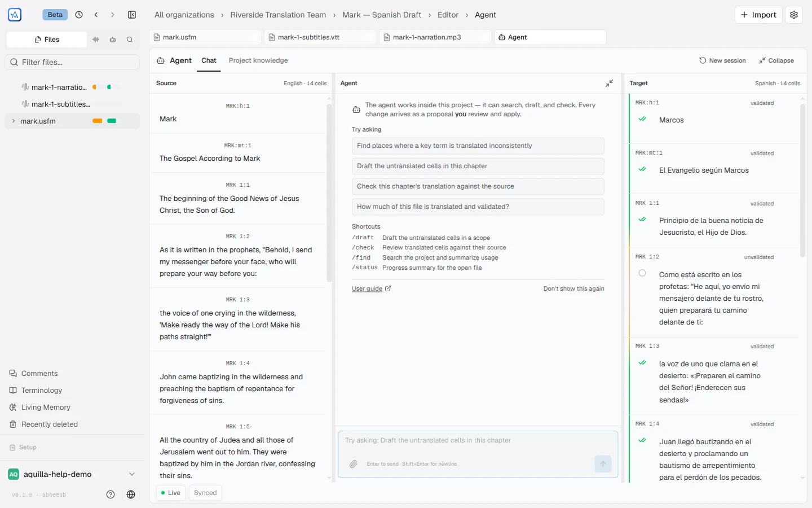The height and width of the screenshot is (508, 812).
Task: Choose 'Draft the untranslated cells' suggestion
Action: coord(478,166)
